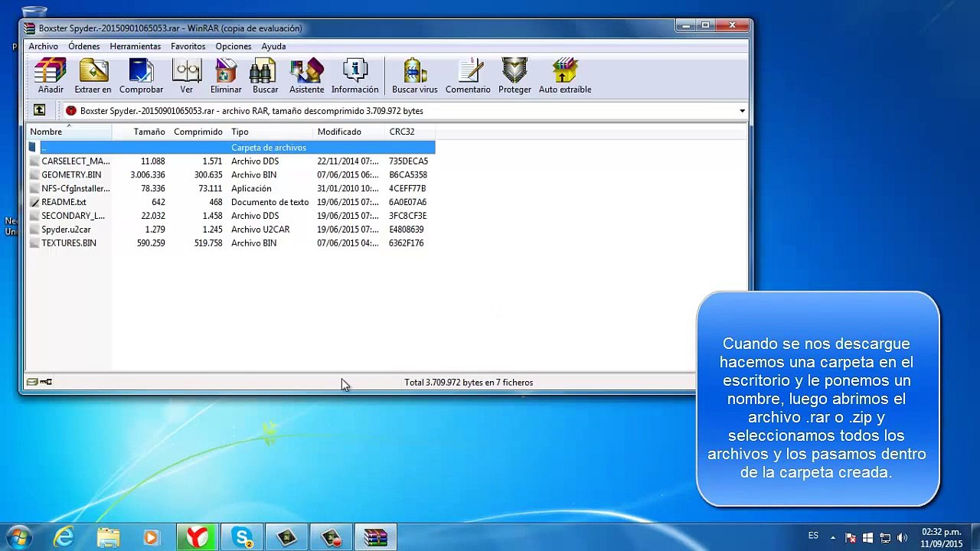
Task: Open the Ayuda menu
Action: tap(273, 46)
